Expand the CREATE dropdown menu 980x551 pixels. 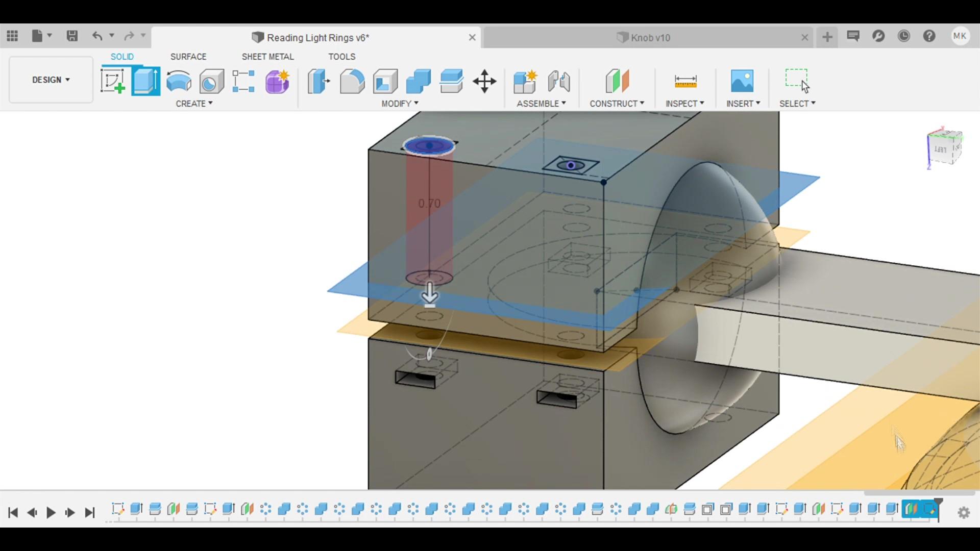tap(194, 103)
